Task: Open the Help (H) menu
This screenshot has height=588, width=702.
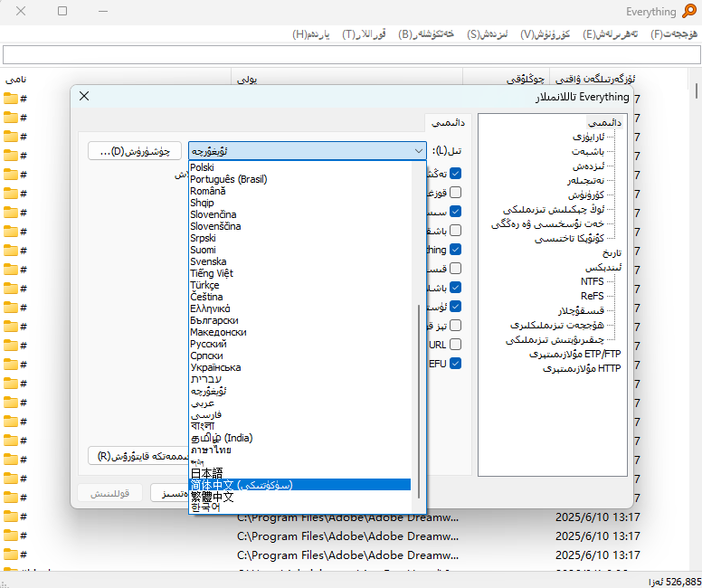Action: 311,34
